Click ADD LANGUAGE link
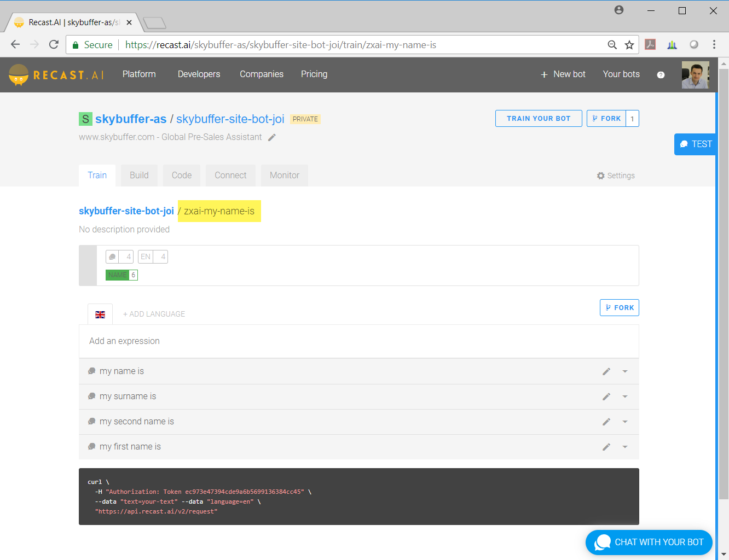Screen dimensions: 729x560 click(154, 314)
